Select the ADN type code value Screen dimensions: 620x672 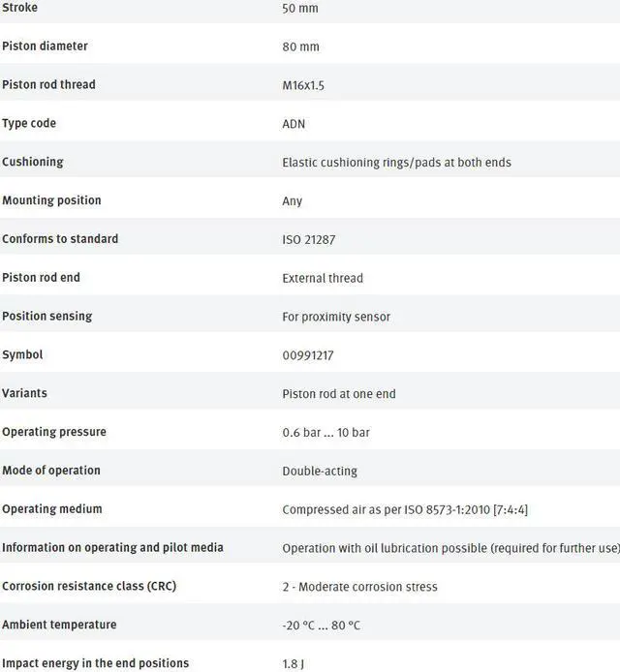294,124
